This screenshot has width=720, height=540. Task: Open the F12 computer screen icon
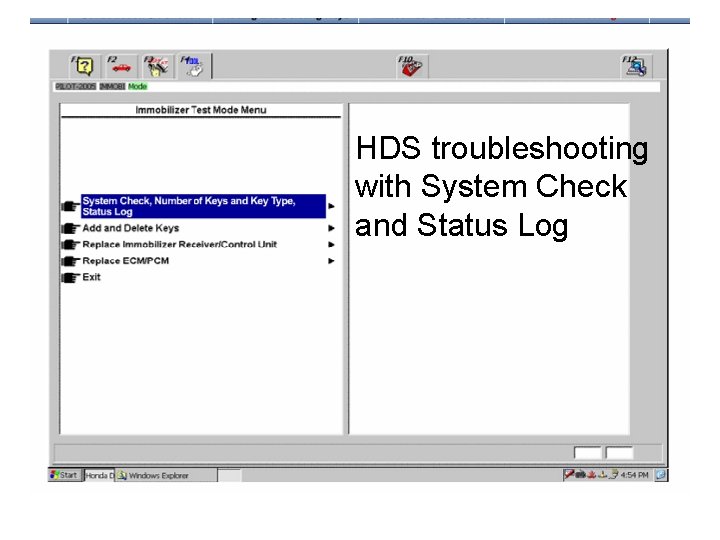point(636,67)
